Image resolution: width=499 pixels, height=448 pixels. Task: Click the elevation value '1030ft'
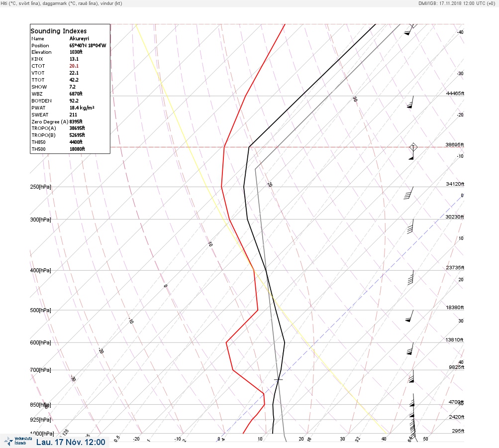(x=76, y=52)
